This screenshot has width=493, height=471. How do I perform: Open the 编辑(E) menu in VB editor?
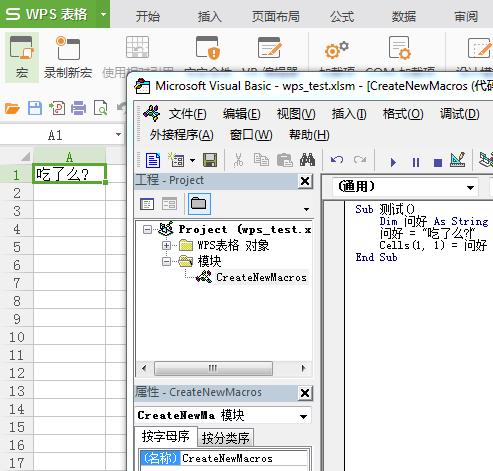click(x=242, y=114)
